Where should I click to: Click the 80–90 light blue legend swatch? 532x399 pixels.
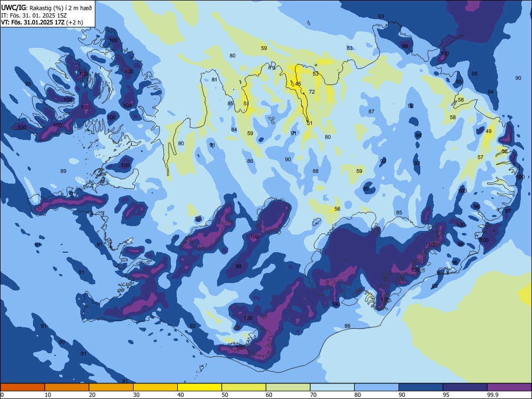coord(377,387)
